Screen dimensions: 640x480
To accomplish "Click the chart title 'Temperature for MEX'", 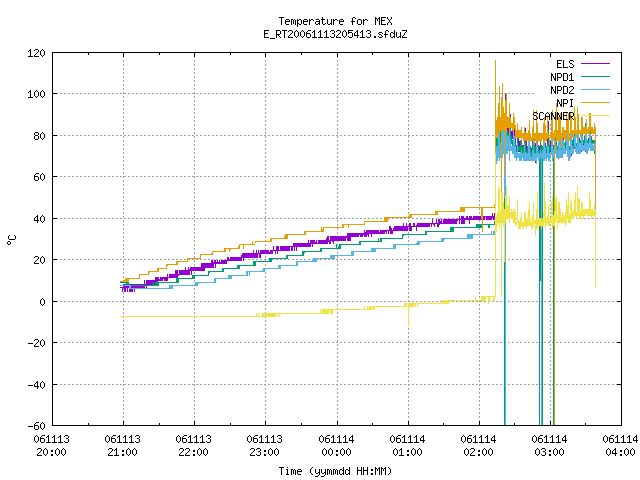I will 335,21.
